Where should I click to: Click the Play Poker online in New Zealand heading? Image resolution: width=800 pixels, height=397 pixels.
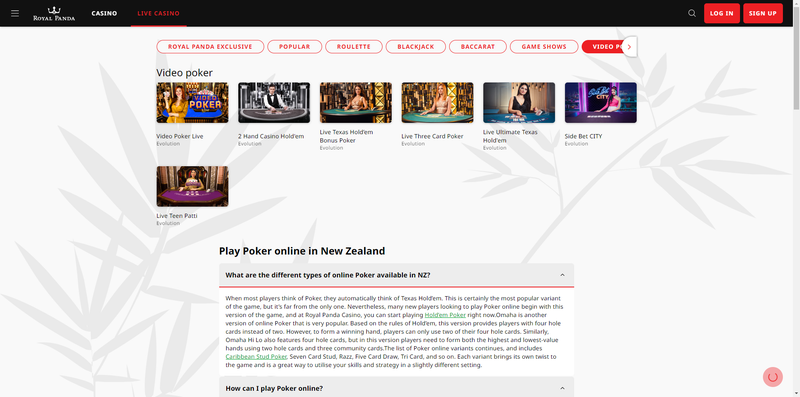point(302,251)
